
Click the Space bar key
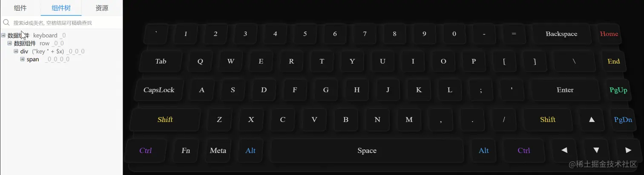[x=367, y=150]
